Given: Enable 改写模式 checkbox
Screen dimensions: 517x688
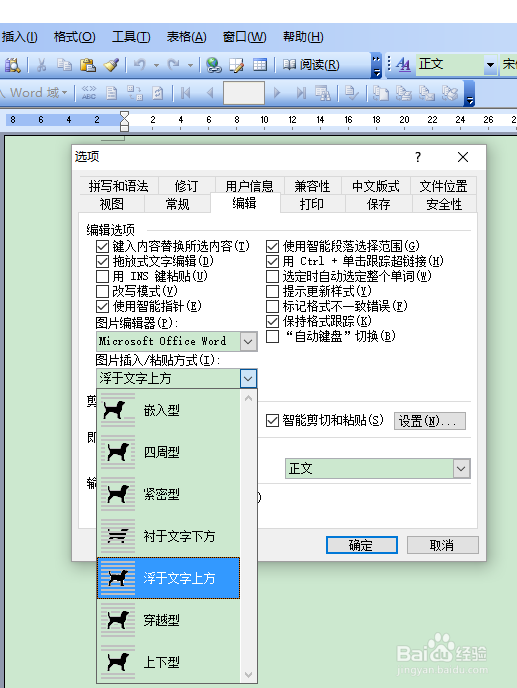Looking at the screenshot, I should point(102,291).
